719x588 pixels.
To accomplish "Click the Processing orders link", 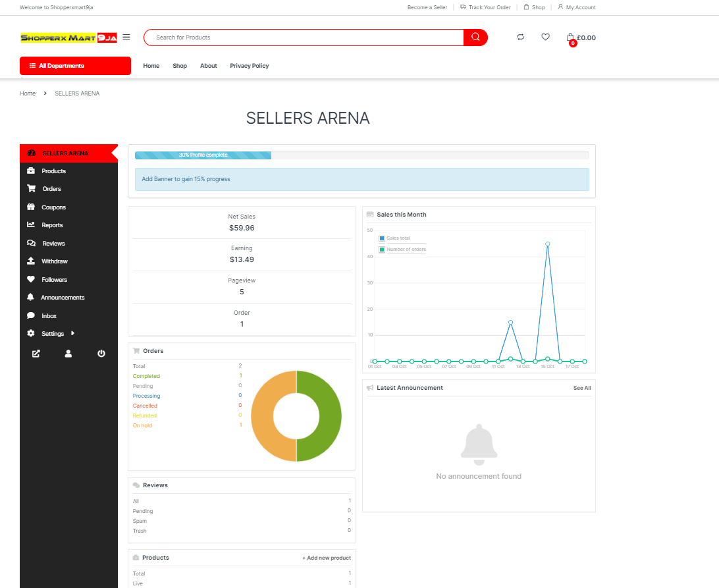I will 146,396.
